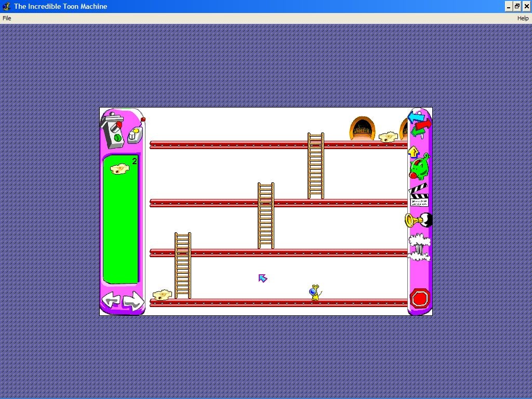The width and height of the screenshot is (532, 399).
Task: Click the red stop sign button
Action: click(x=420, y=299)
